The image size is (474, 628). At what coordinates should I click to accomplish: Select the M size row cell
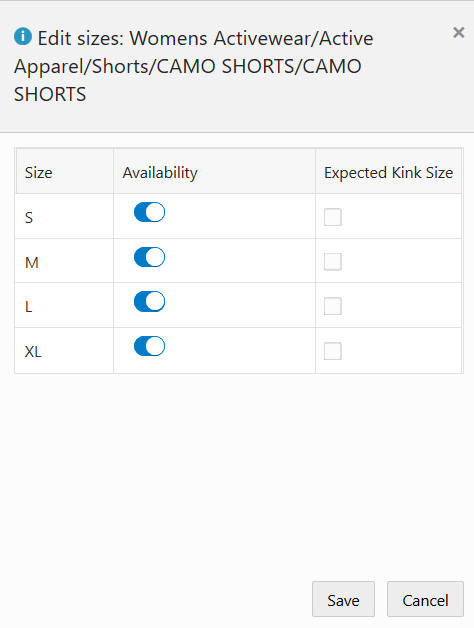[x=65, y=261]
